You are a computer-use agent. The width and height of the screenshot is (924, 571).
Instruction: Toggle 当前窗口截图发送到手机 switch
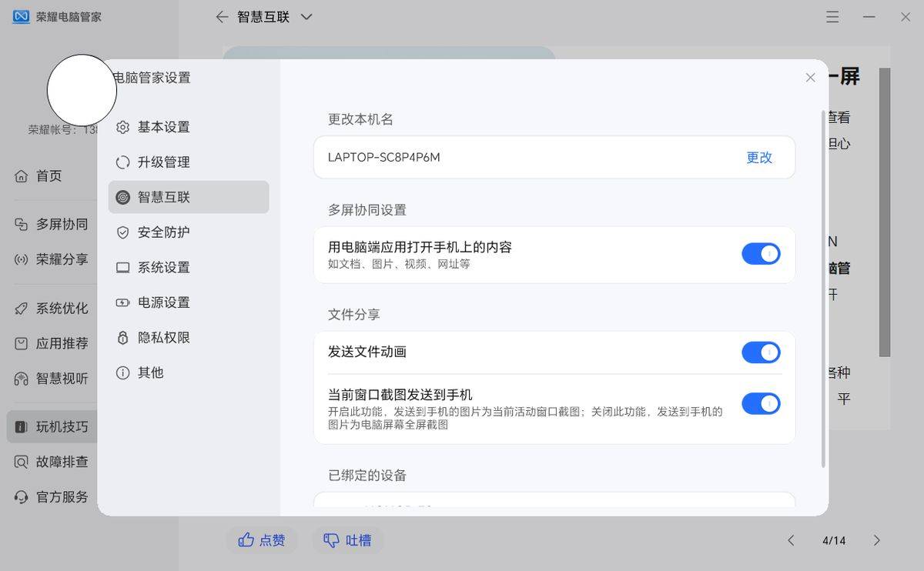pos(761,403)
